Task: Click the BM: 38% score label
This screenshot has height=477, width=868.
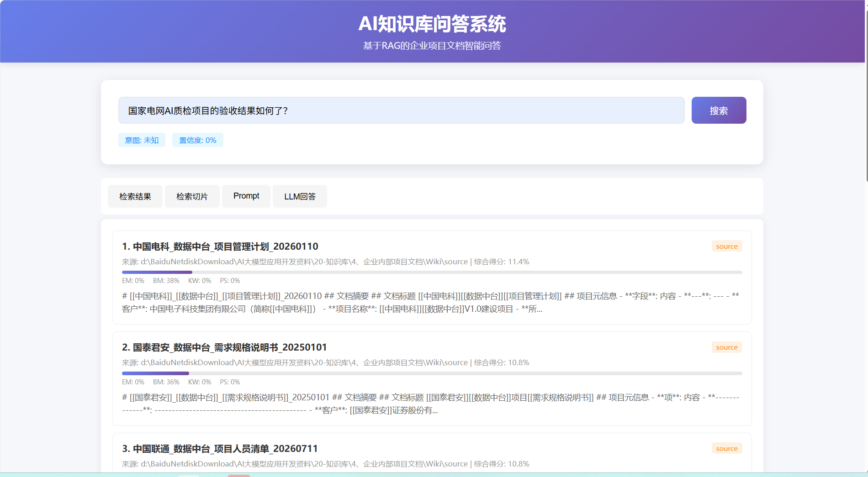Action: pos(166,281)
